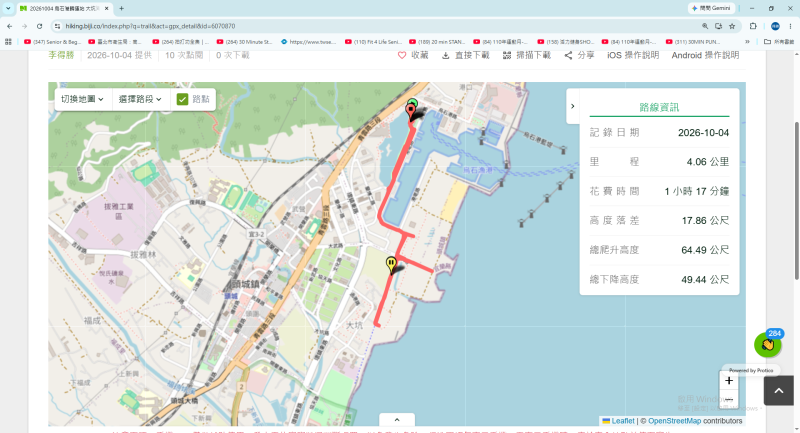Open the OpenStreetMap attribution link

[x=674, y=421]
